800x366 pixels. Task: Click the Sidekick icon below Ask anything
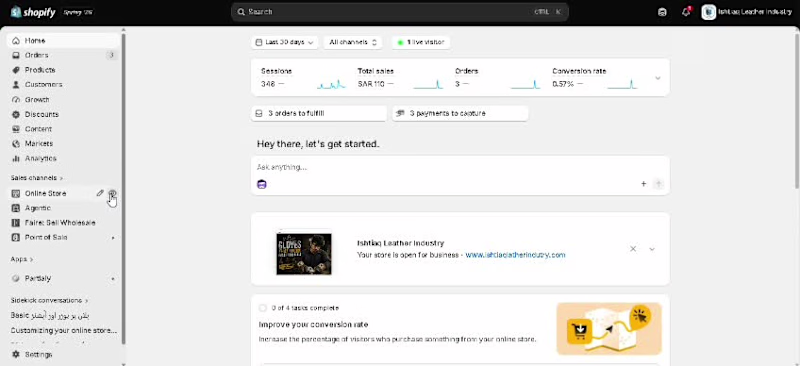coord(262,184)
